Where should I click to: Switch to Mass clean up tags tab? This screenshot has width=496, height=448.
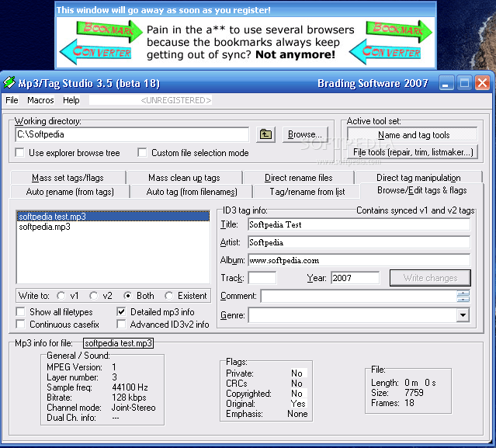(x=185, y=178)
